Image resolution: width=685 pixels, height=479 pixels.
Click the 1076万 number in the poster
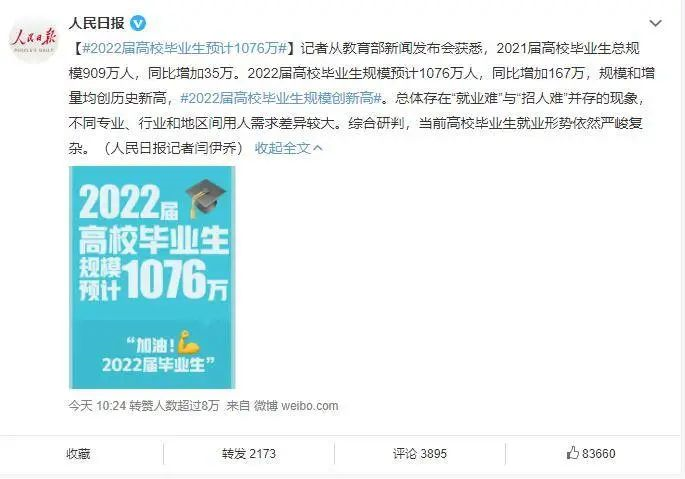[x=175, y=280]
